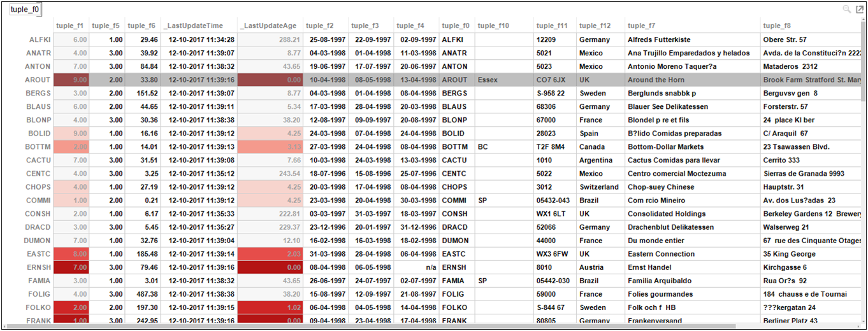This screenshot has width=868, height=331.
Task: Click the red 1.02 update age cell
Action: click(x=270, y=307)
